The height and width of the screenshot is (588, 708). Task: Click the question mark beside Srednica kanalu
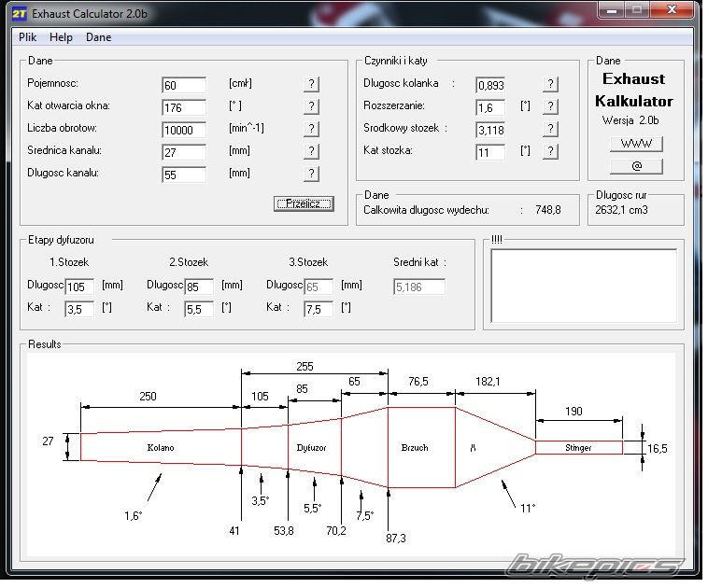311,151
